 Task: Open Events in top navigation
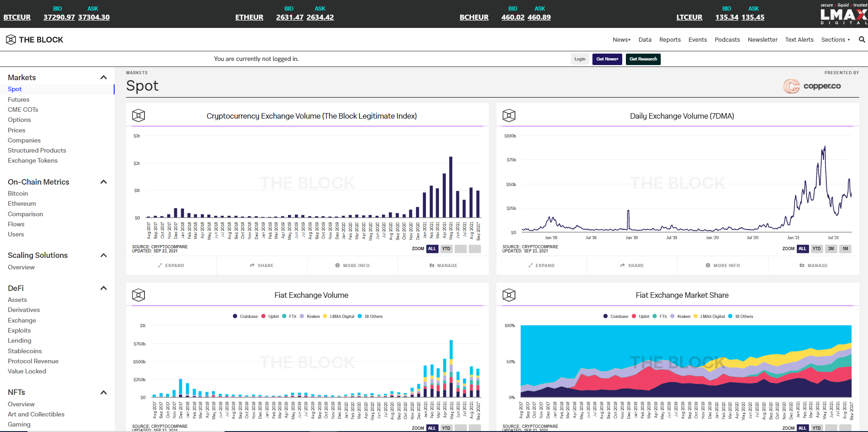[x=697, y=40]
